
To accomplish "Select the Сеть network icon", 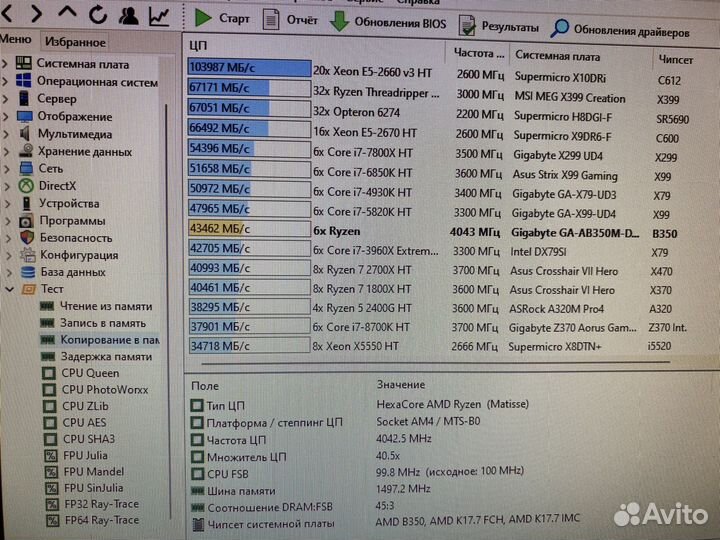I will pyautogui.click(x=26, y=169).
